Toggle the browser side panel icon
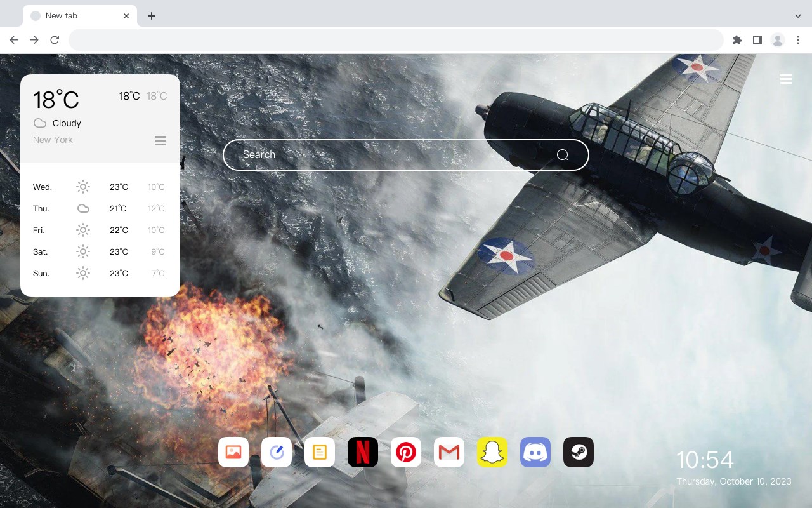This screenshot has width=812, height=508. 757,40
